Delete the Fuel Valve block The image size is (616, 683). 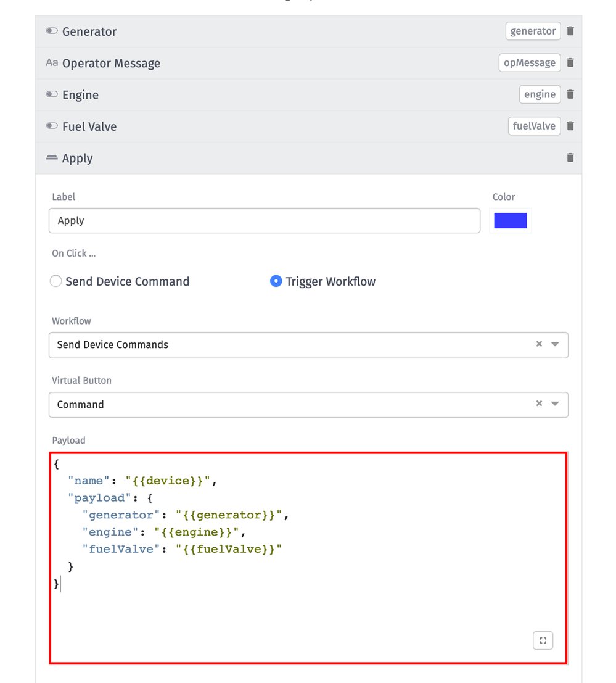(x=570, y=126)
